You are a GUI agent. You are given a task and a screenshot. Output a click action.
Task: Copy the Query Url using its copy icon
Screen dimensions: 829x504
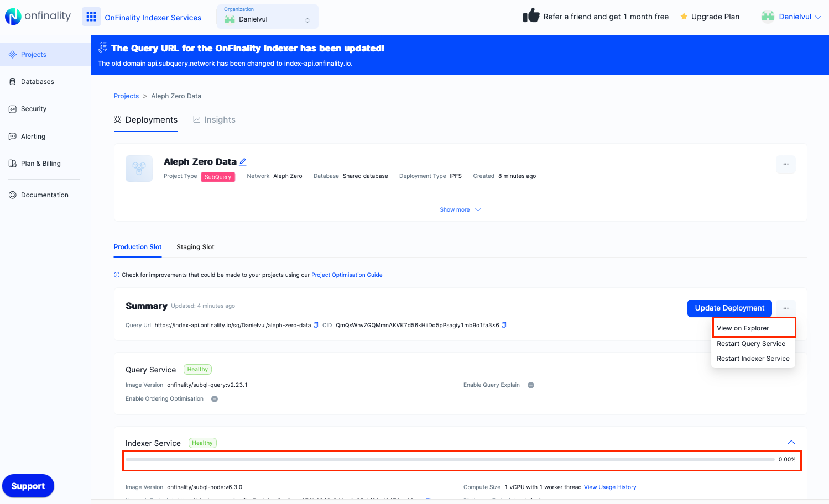coord(316,325)
